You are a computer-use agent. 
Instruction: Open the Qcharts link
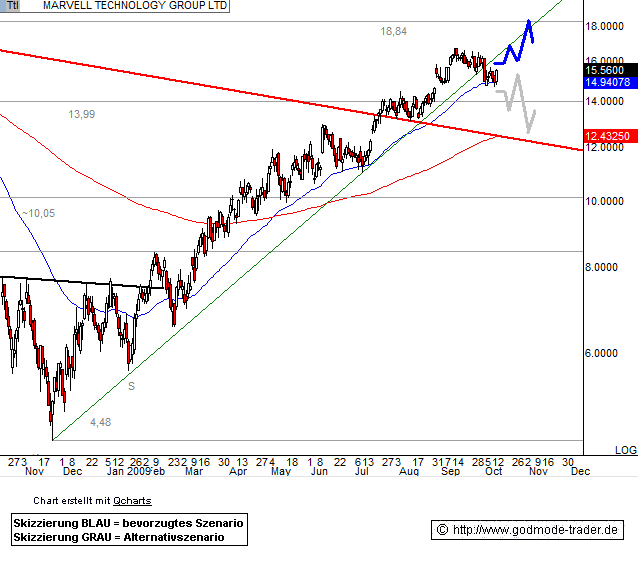pos(132,501)
